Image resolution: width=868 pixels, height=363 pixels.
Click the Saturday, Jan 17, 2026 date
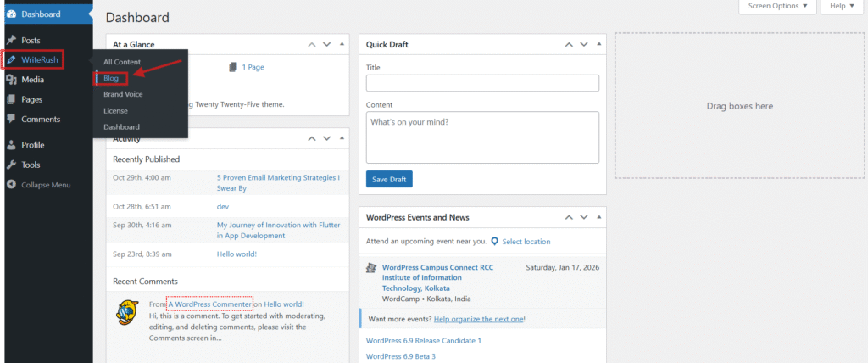(563, 268)
